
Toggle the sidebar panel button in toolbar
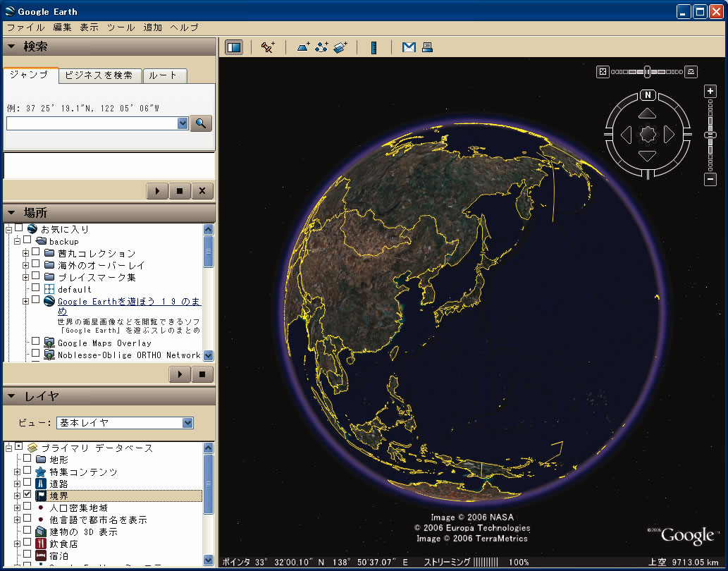tap(234, 47)
